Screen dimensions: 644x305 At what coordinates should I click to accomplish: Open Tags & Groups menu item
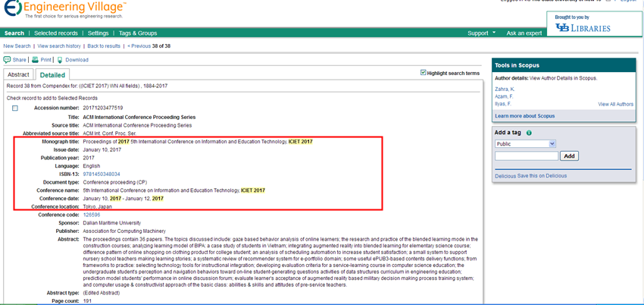pyautogui.click(x=138, y=33)
